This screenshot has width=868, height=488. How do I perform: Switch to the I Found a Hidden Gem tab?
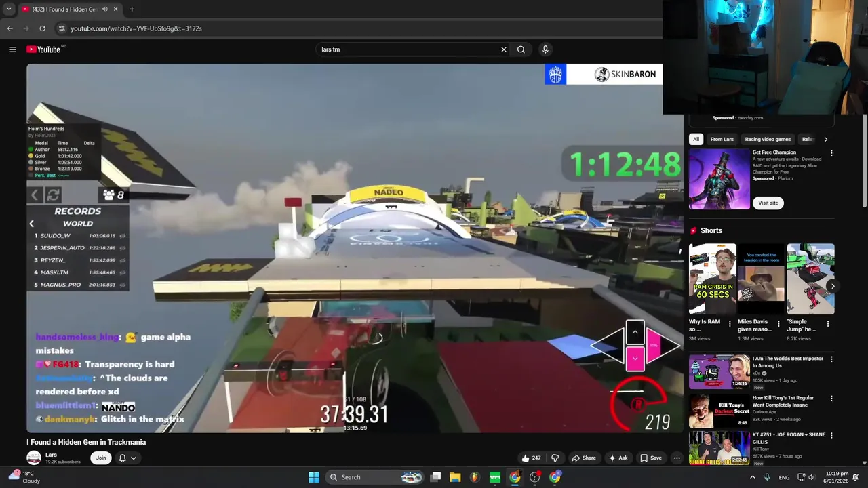[64, 9]
